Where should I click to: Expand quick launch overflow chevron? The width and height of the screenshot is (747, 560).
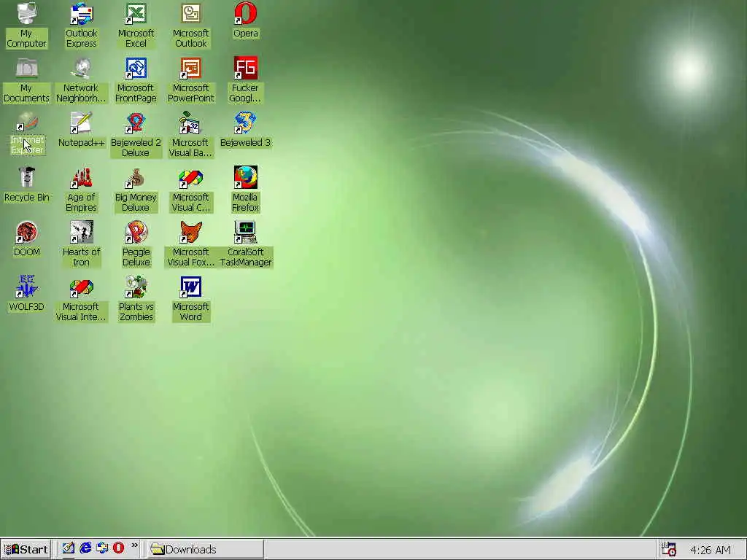click(135, 545)
